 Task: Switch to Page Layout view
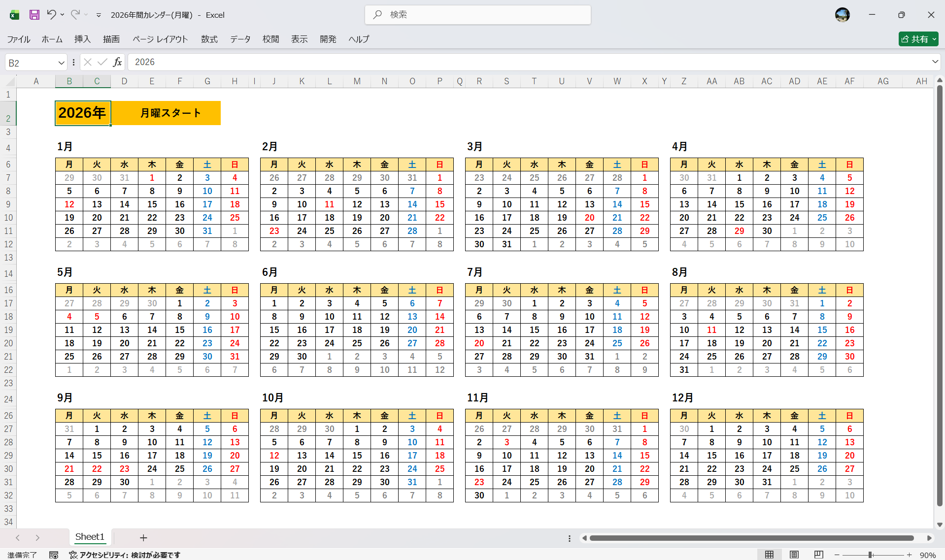pyautogui.click(x=794, y=555)
